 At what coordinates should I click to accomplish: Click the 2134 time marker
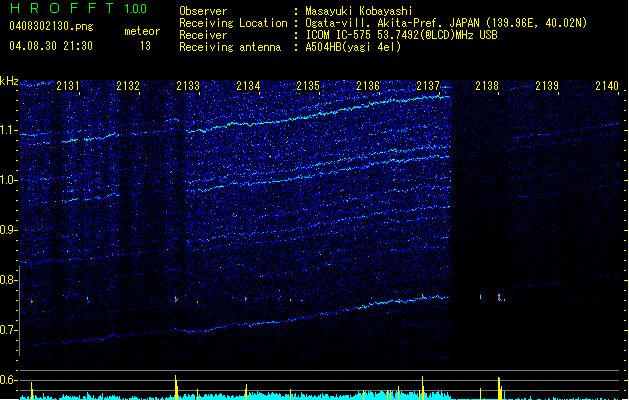(x=248, y=86)
